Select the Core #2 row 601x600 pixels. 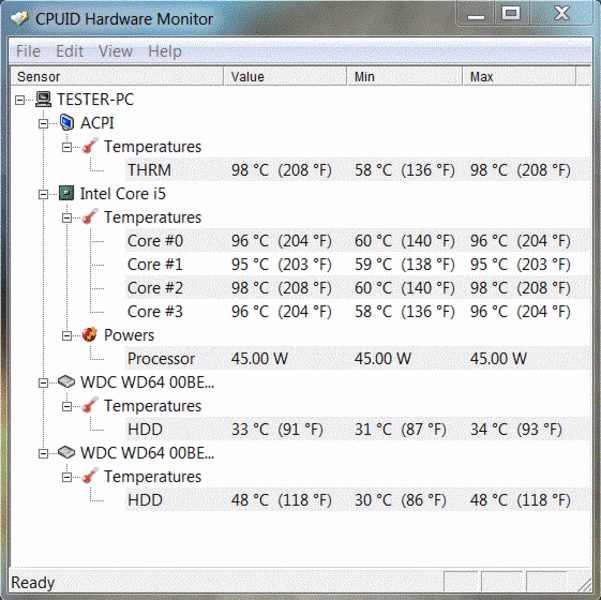(x=357, y=288)
